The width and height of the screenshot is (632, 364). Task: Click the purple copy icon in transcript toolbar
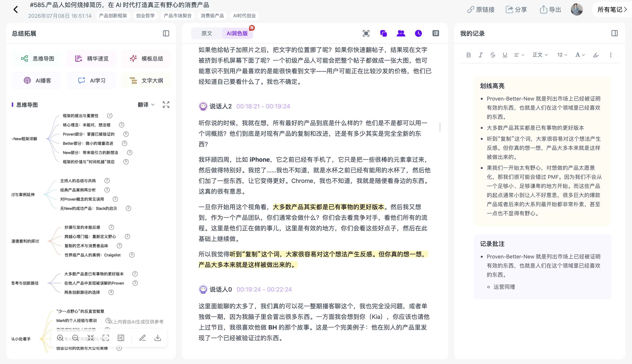pyautogui.click(x=384, y=34)
